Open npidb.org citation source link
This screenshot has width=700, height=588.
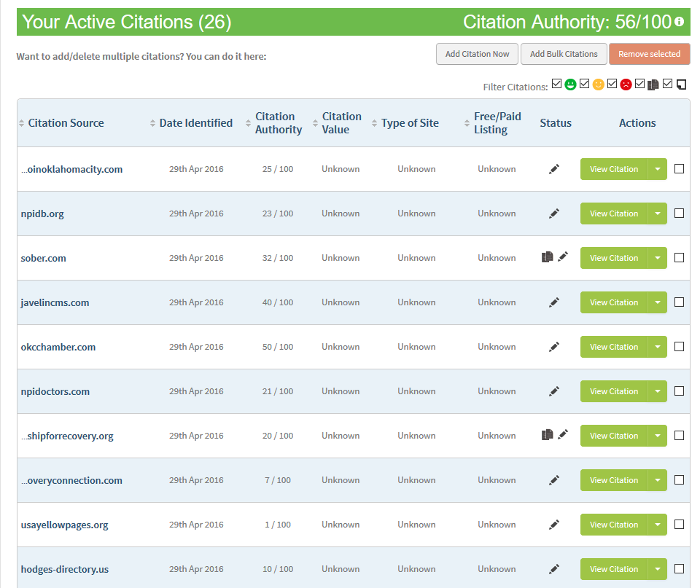pos(42,213)
